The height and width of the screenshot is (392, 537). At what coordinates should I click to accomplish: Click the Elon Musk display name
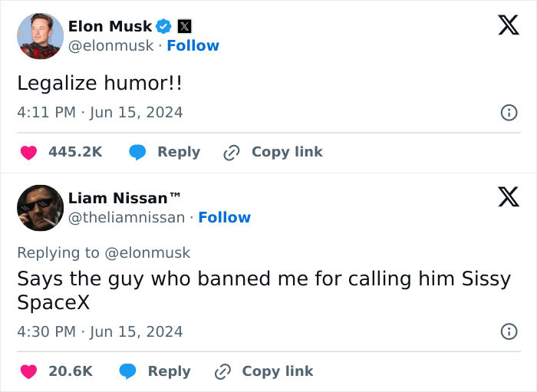110,26
